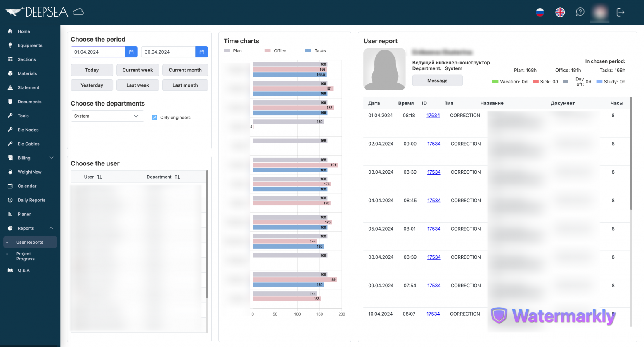Open calendar picker for end date 30.04.2024
The image size is (644, 347).
click(202, 52)
